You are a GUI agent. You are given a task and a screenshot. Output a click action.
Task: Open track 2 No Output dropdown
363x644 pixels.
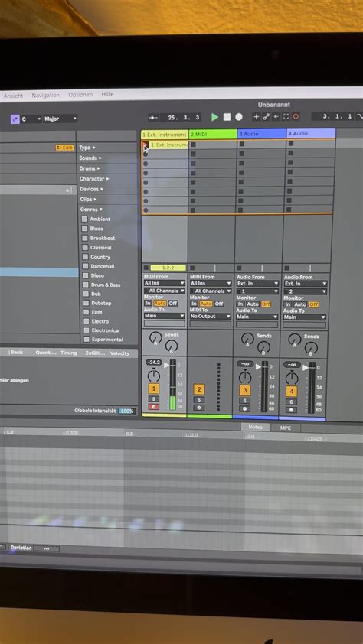[x=211, y=316]
